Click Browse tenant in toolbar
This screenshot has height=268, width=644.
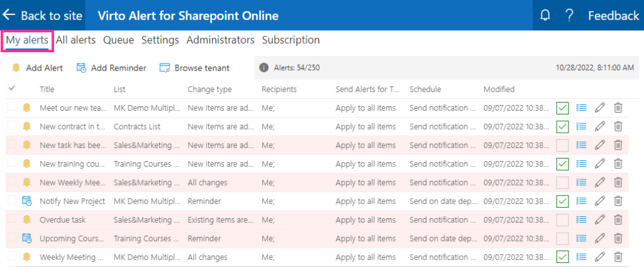(x=194, y=68)
